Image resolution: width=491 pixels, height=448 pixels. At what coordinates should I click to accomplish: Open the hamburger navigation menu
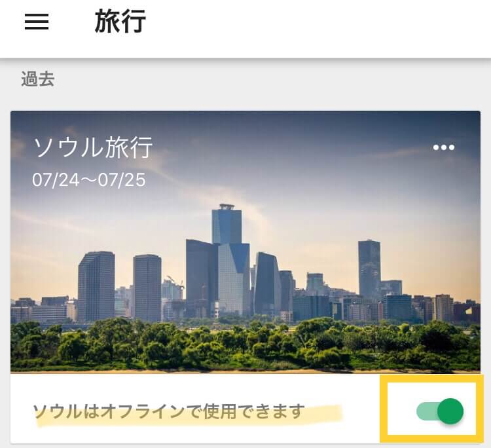[37, 22]
